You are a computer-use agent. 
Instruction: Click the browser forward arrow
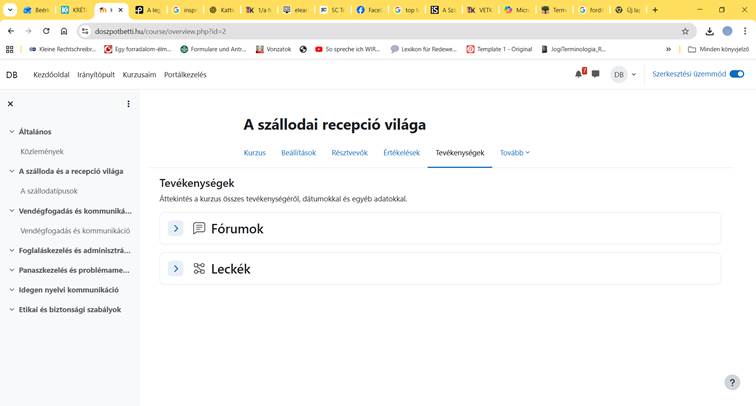(x=28, y=31)
